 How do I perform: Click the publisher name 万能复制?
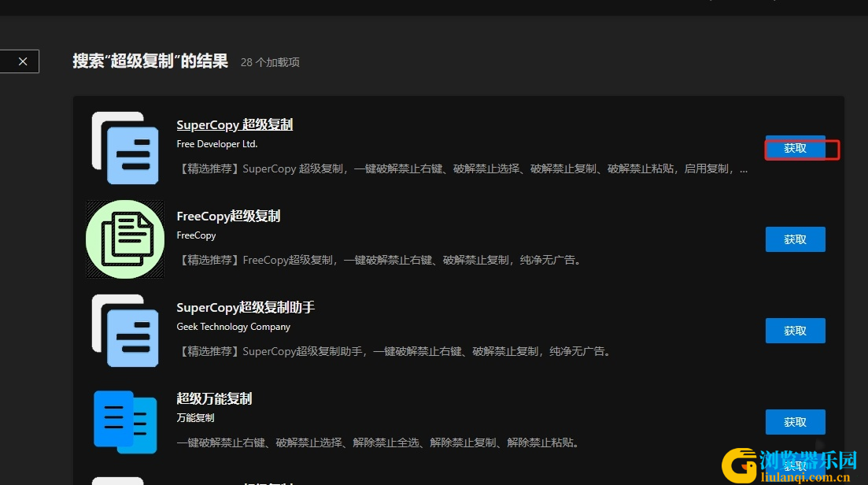(x=195, y=418)
